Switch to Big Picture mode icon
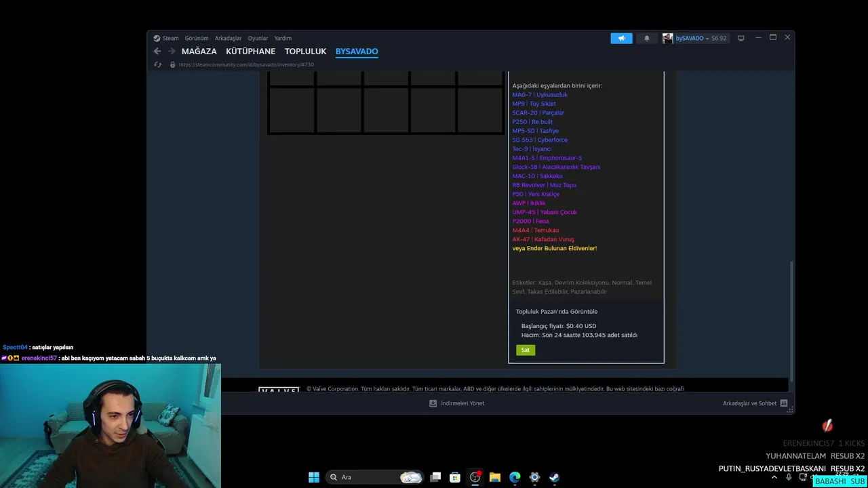Viewport: 868px width, 488px height. (x=741, y=38)
